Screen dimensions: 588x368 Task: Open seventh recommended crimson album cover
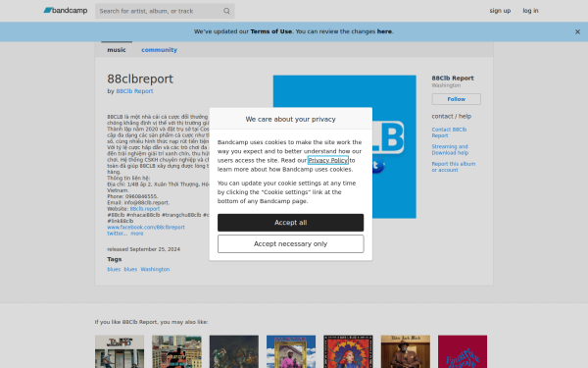463,351
